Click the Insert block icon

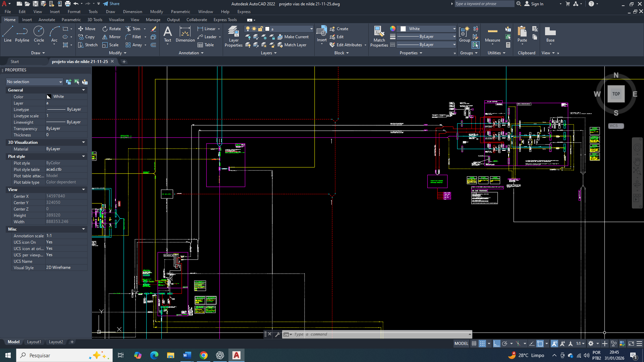(322, 32)
